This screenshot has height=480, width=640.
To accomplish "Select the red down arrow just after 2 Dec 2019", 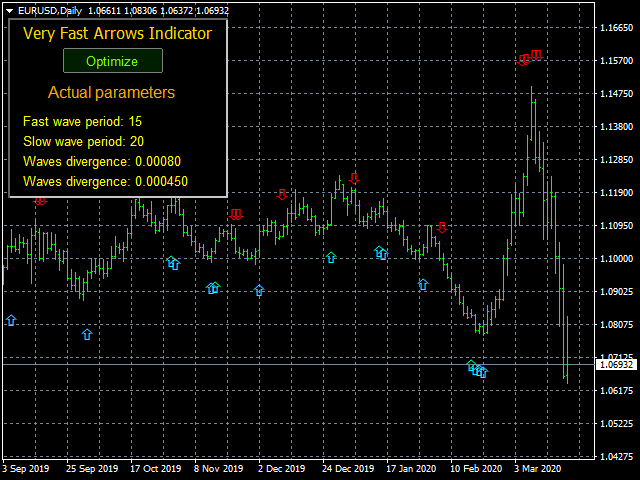I will click(x=282, y=194).
